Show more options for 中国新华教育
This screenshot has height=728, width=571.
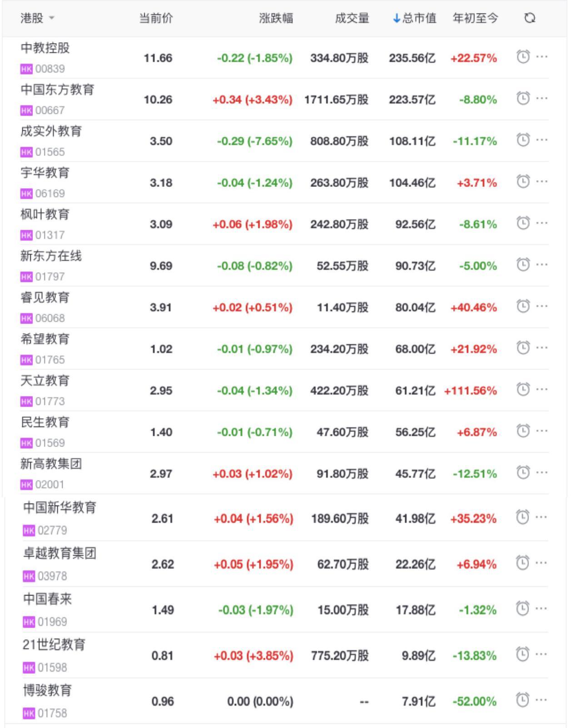tap(541, 517)
